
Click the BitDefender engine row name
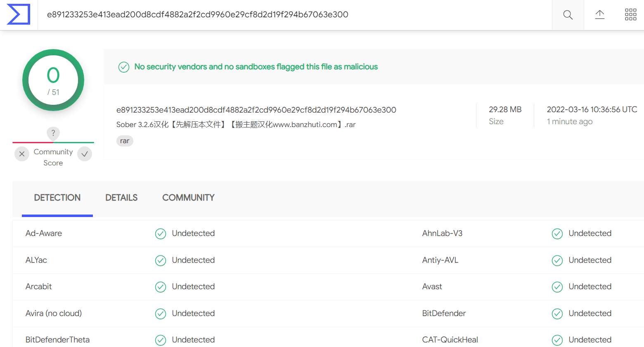(x=444, y=313)
